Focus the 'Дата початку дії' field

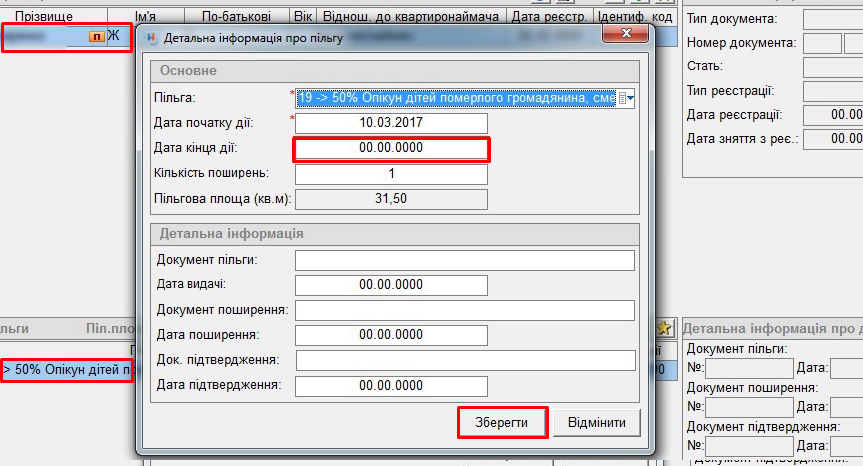(x=391, y=123)
